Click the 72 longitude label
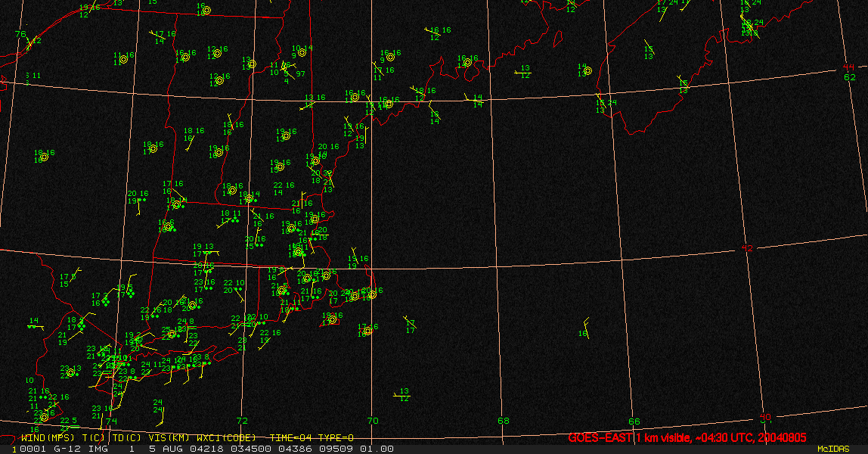The image size is (868, 454). point(242,421)
